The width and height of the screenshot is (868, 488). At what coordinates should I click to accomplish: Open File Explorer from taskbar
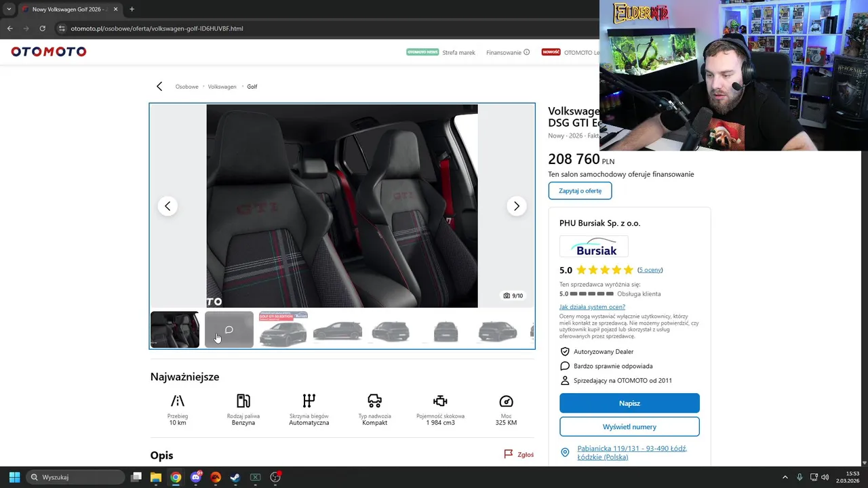point(156,477)
